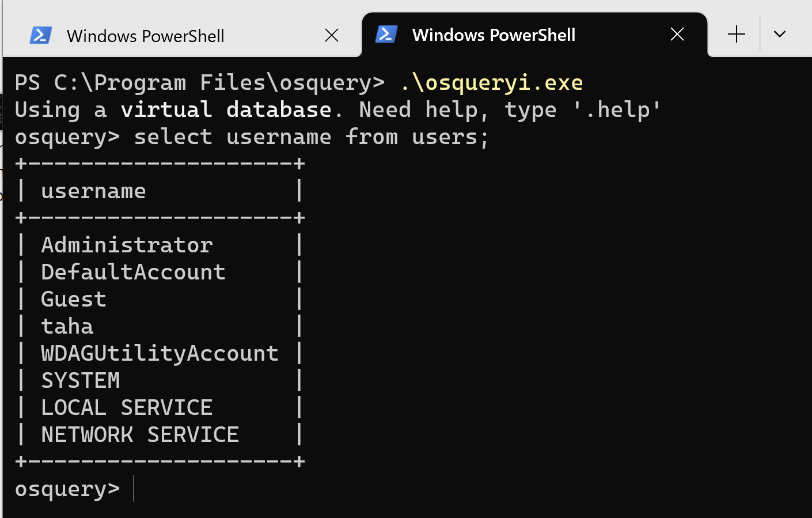Image resolution: width=812 pixels, height=518 pixels.
Task: Click the SYSTEM row in the table
Action: click(81, 381)
